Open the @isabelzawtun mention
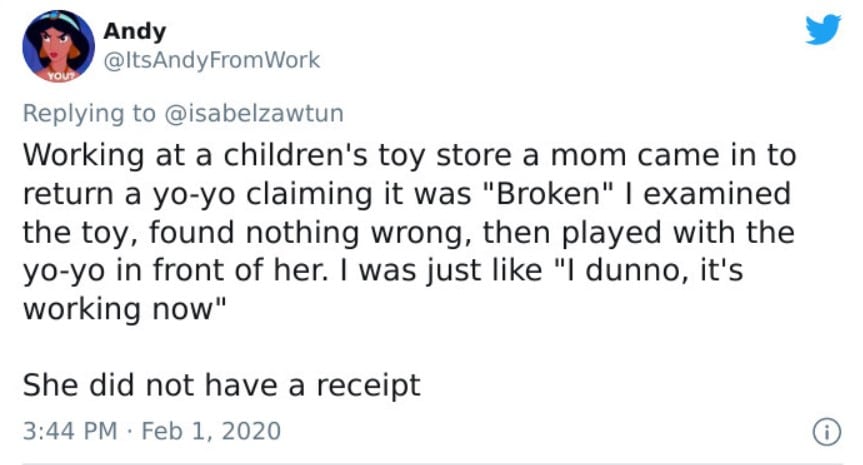863x465 pixels. point(254,113)
